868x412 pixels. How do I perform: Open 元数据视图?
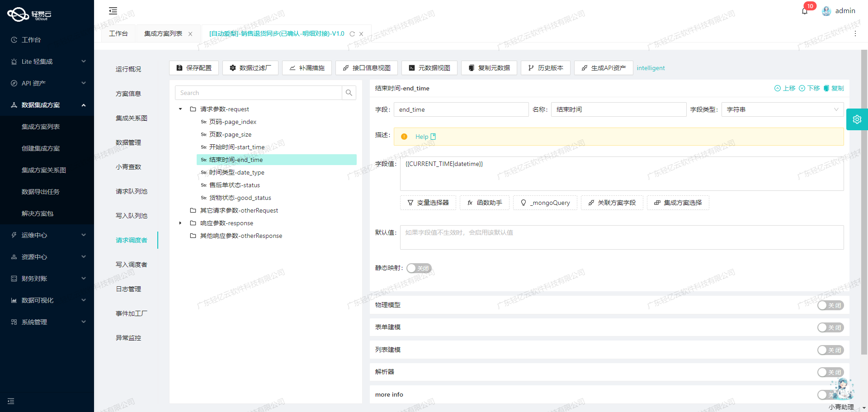429,68
